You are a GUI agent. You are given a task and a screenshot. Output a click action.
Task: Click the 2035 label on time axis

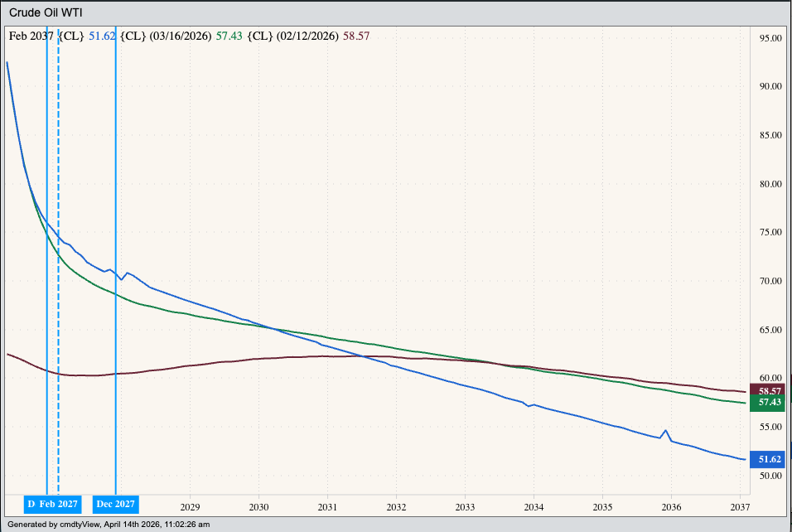click(602, 507)
